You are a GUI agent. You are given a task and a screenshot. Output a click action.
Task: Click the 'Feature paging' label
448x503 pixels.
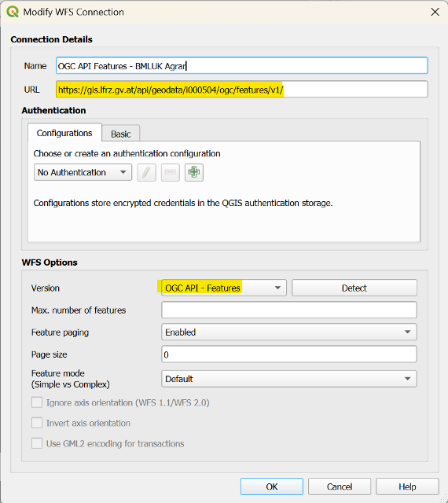[60, 332]
